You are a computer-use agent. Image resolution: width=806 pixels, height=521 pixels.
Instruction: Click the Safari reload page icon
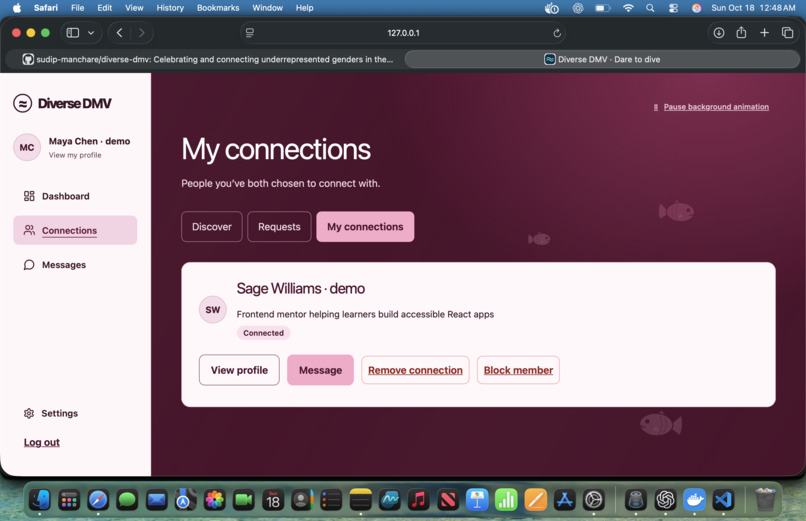(557, 33)
